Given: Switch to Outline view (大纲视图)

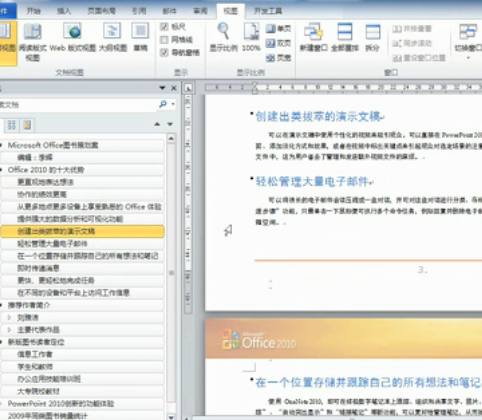Looking at the screenshot, I should pyautogui.click(x=113, y=37).
